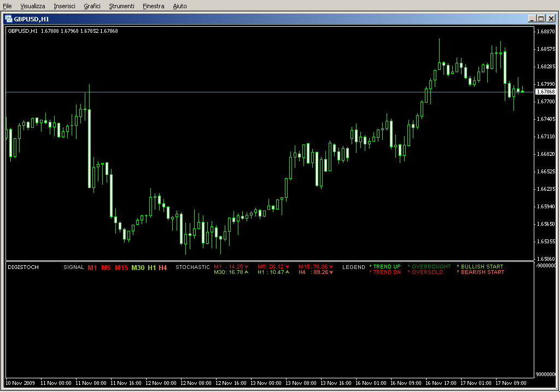Open the Strumenti menu
This screenshot has width=560, height=392.
pos(121,6)
